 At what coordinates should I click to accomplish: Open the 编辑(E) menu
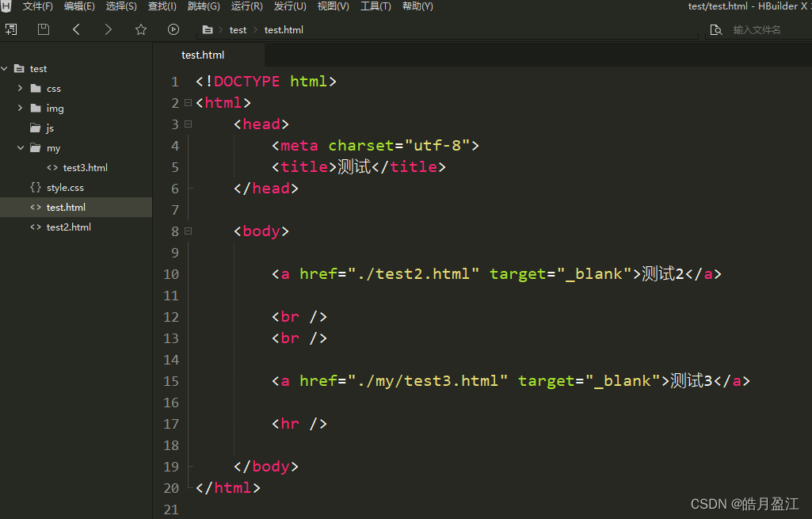79,6
